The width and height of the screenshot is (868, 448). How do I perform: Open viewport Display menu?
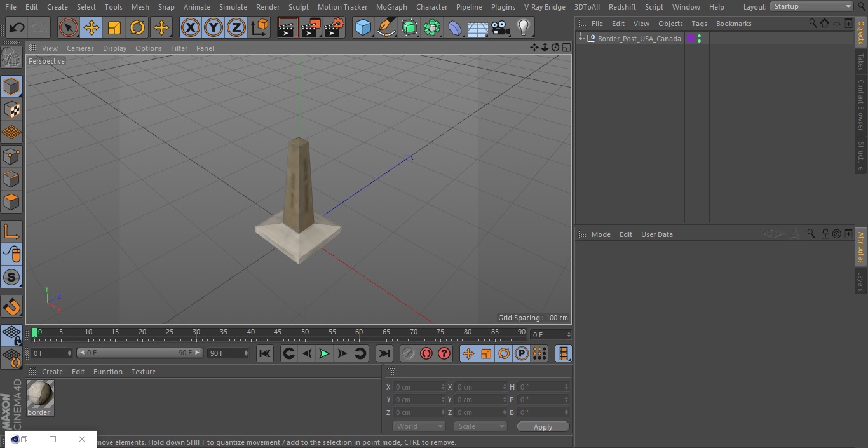pos(114,48)
